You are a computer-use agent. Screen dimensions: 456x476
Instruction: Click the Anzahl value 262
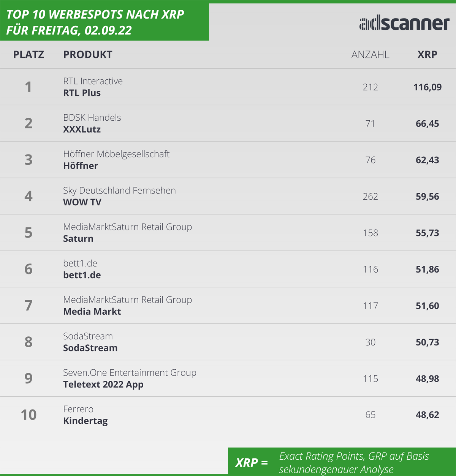coord(370,197)
